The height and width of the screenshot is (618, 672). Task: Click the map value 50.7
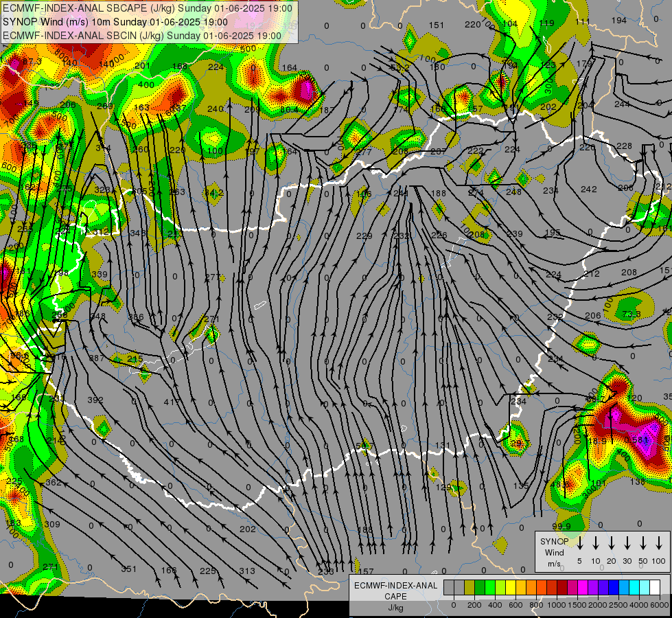pos(364,446)
